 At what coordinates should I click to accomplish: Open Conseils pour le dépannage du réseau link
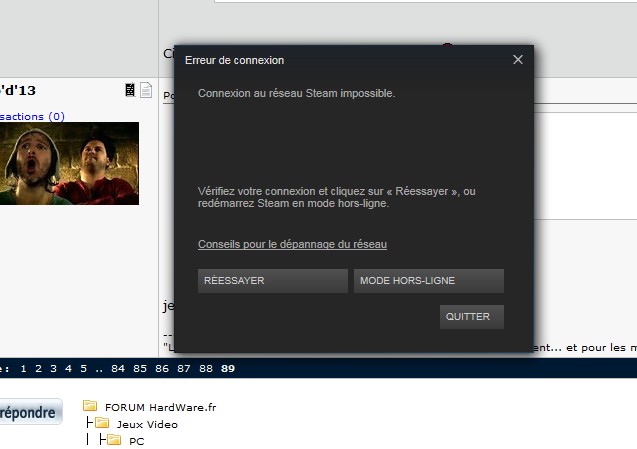pyautogui.click(x=292, y=244)
